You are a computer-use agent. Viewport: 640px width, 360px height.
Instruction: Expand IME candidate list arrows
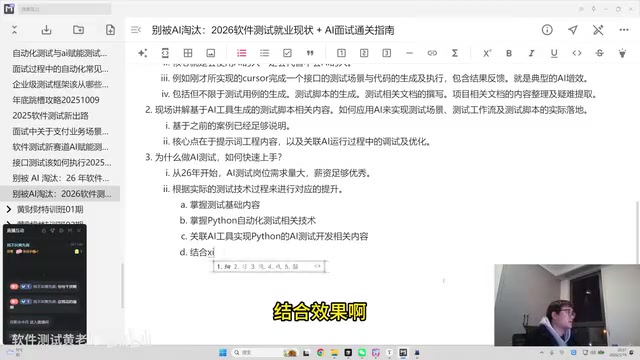[317, 266]
